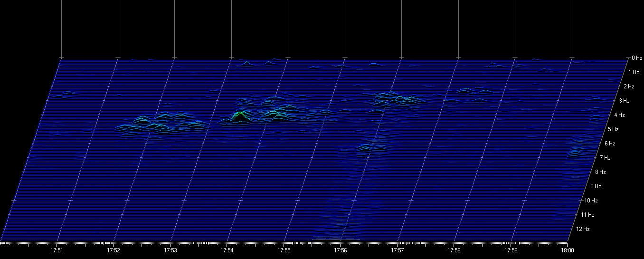The image size is (644, 259).
Task: Select the 7 Hz frequency label
Action: click(605, 157)
